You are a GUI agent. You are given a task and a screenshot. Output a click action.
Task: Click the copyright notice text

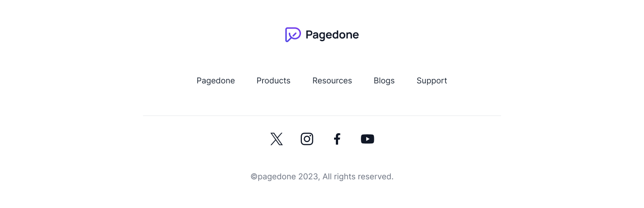322,177
